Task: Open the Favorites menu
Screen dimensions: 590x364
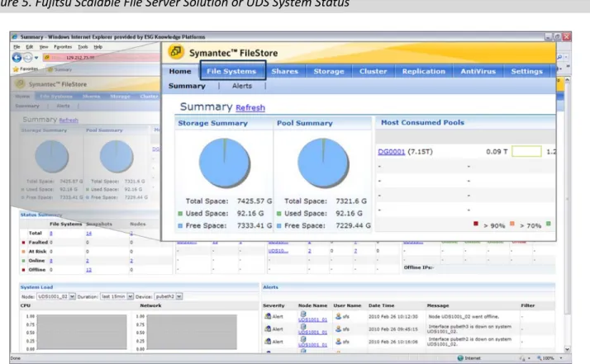Action: click(63, 47)
